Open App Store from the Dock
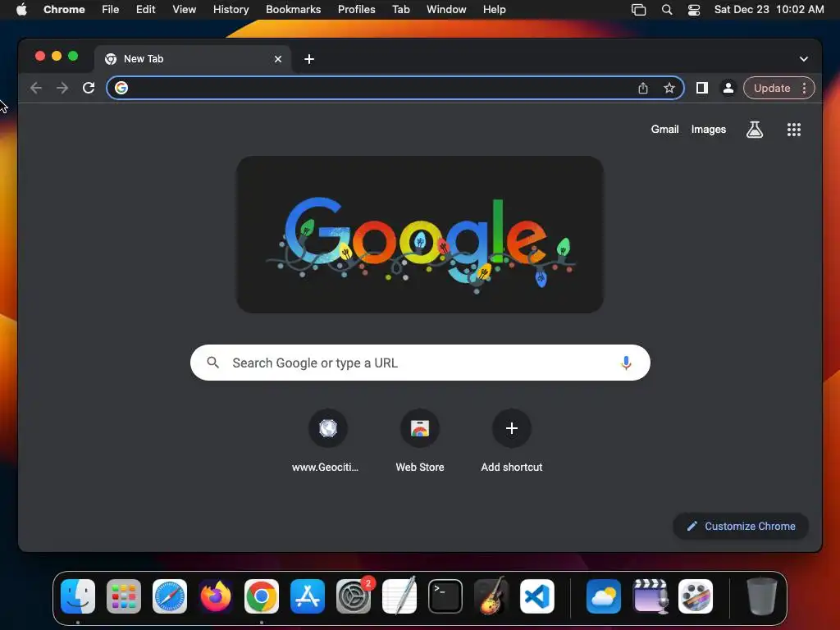840x630 pixels. [x=308, y=596]
